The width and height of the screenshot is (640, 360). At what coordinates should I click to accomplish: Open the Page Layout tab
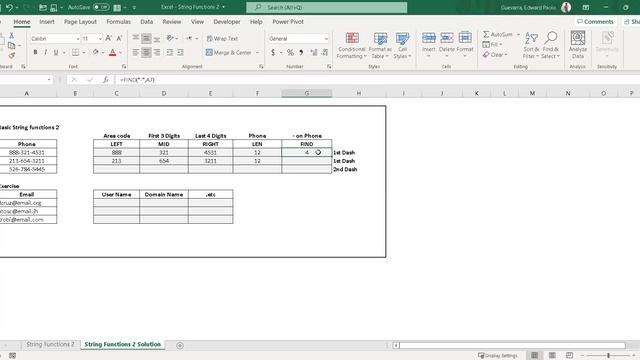[80, 22]
